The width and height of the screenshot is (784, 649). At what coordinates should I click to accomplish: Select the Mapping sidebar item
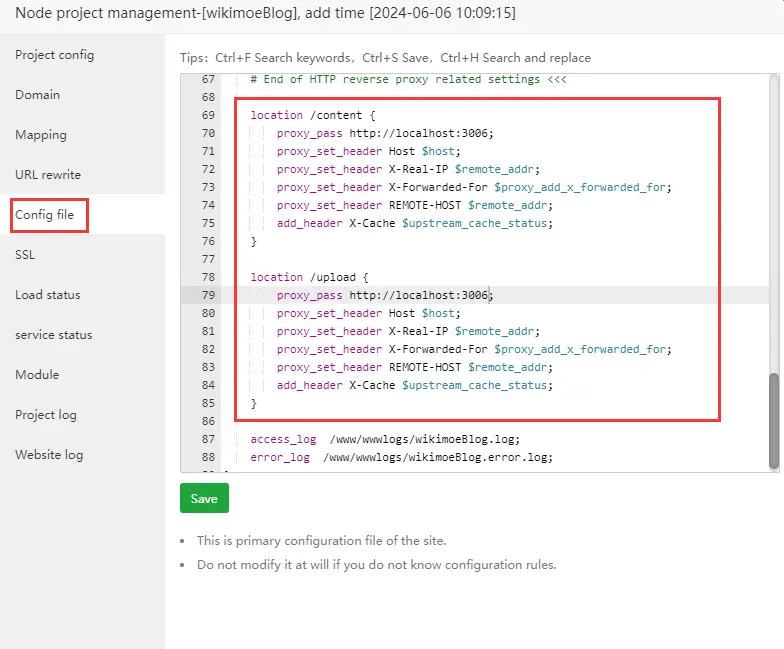point(40,135)
